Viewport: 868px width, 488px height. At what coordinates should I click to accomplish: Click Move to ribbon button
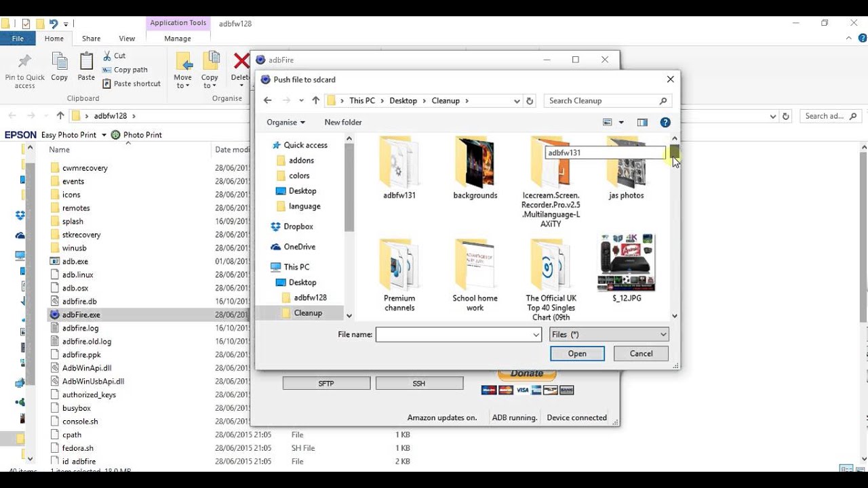pyautogui.click(x=183, y=70)
